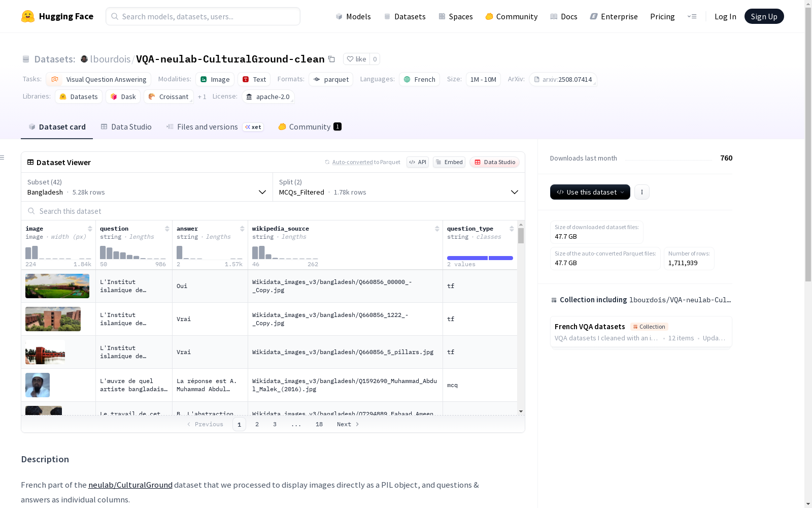812x508 pixels.
Task: Click the question_type class distribution bar
Action: 480,258
